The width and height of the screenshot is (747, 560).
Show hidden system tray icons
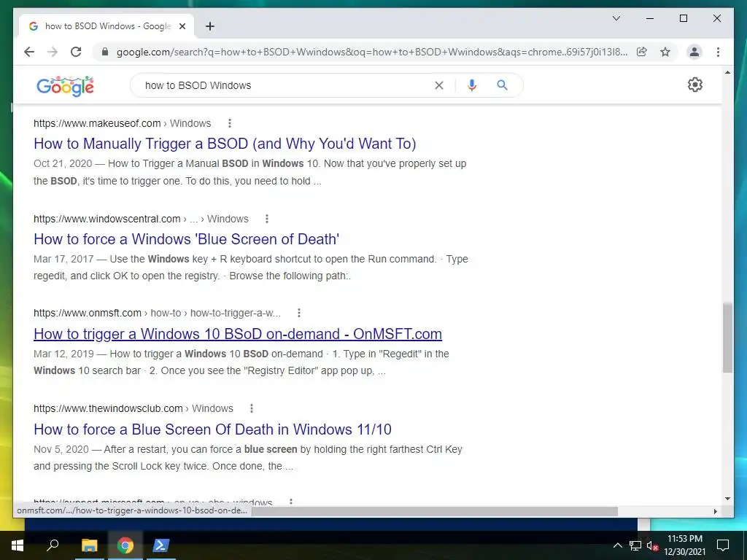coord(617,545)
